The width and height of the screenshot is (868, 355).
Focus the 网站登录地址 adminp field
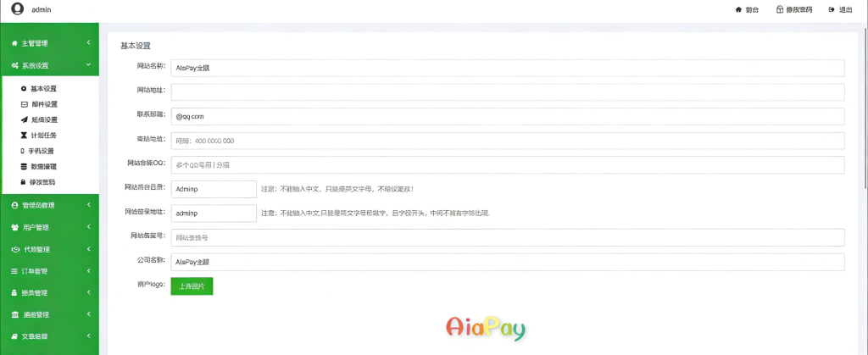214,213
